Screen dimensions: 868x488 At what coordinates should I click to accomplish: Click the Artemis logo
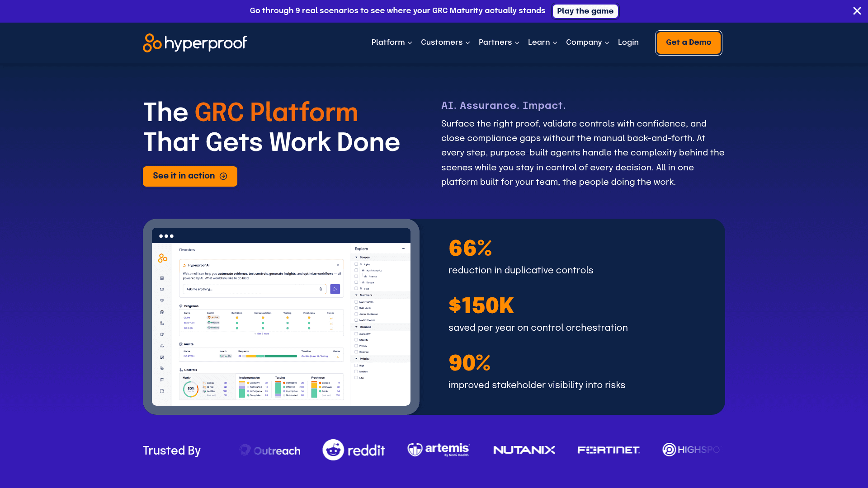pos(439,450)
